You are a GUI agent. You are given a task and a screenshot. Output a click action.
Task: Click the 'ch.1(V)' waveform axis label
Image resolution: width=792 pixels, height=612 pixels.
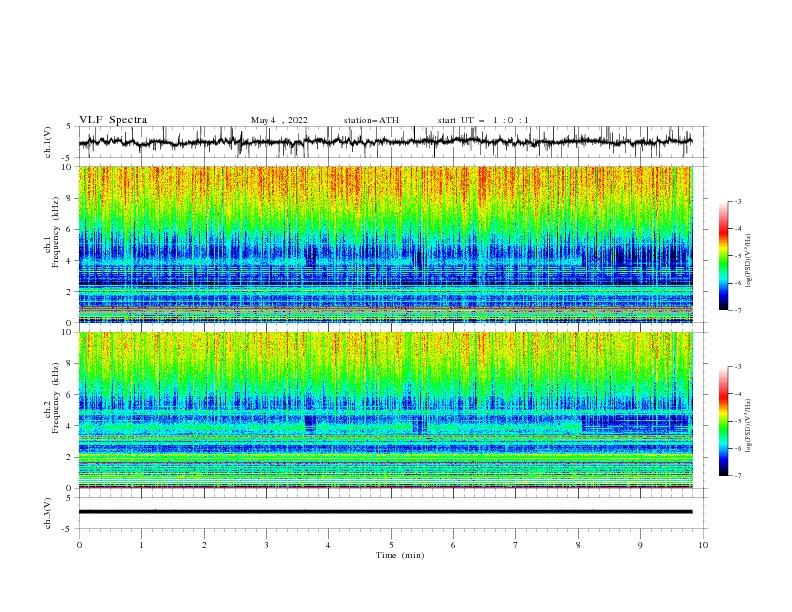point(48,142)
